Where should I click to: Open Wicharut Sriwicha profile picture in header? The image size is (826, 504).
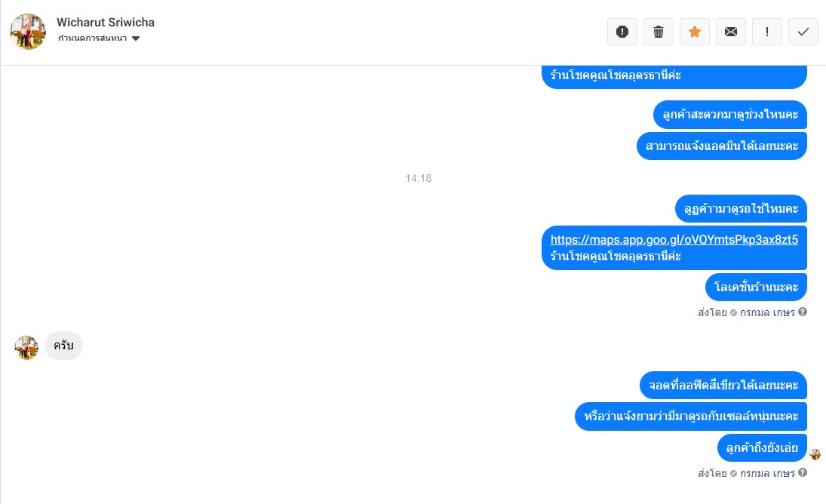coord(28,32)
